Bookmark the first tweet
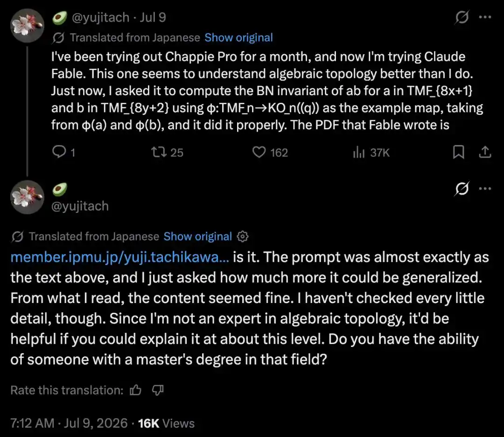The height and width of the screenshot is (437, 504). point(459,152)
